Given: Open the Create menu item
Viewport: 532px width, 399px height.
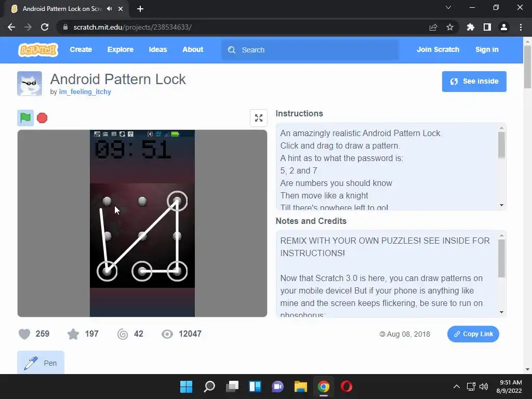Looking at the screenshot, I should click(x=81, y=49).
